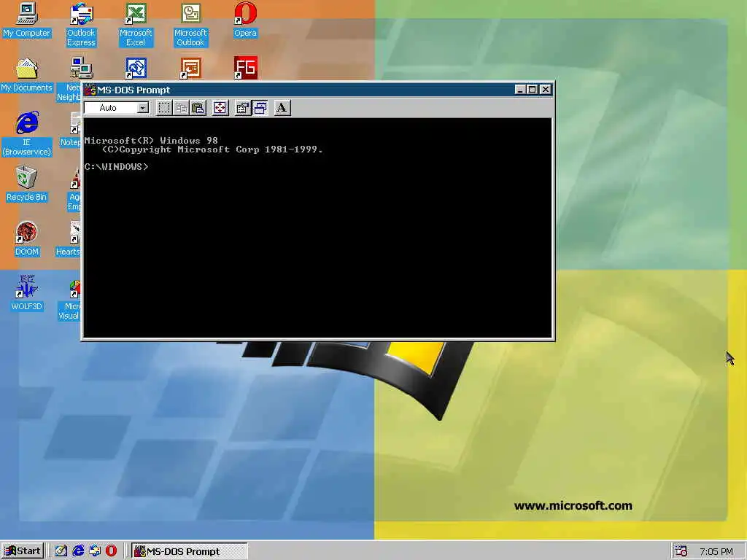Select the orange desktop shortcut under Microsoft Outlook
This screenshot has height=560, width=747.
point(190,68)
